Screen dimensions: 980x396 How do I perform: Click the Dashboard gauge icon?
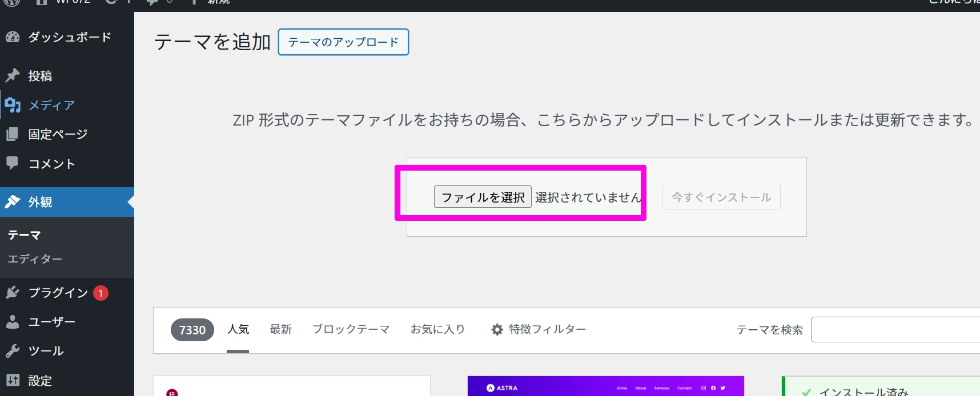[x=13, y=37]
